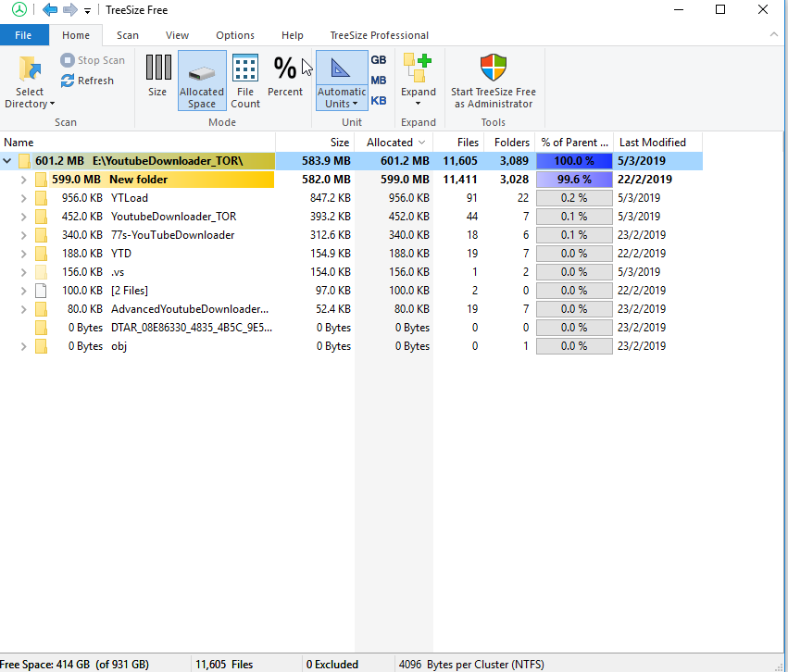Toggle Allocated Space mode
The width and height of the screenshot is (788, 672).
click(202, 81)
